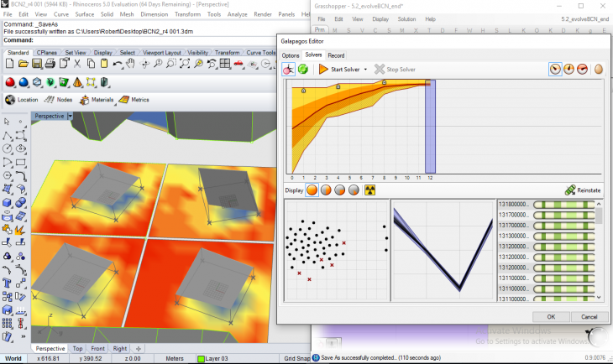Screen dimensions: 613x364
Task: Click the Print icon
Action: click(51, 64)
